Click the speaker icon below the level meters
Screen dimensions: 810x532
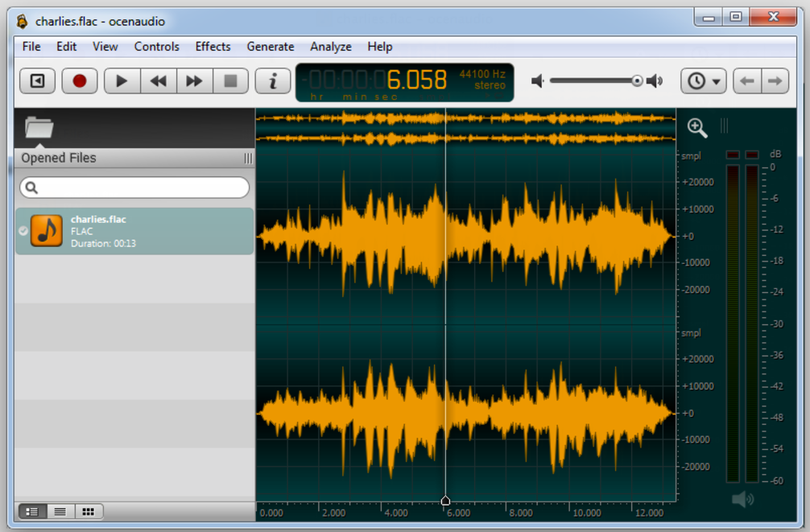coord(742,499)
